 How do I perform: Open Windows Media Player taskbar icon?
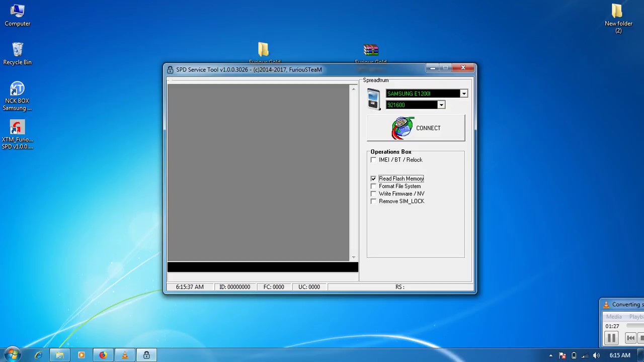click(82, 355)
